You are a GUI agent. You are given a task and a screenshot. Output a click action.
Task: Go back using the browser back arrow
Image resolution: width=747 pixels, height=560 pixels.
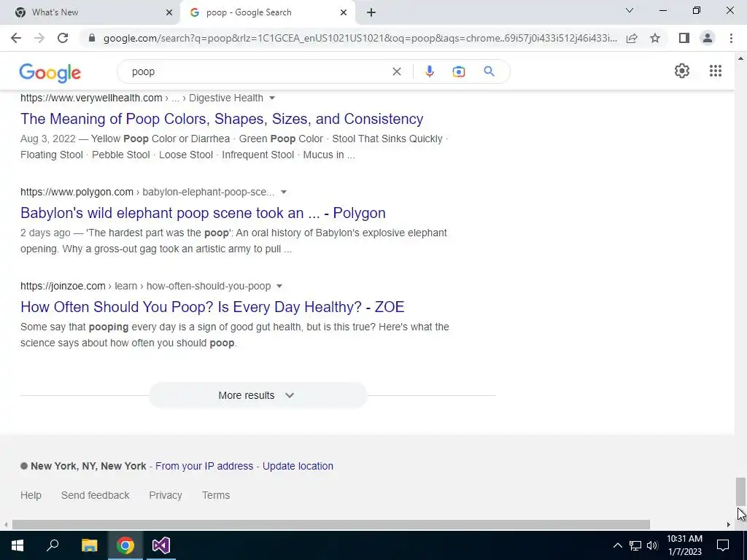pyautogui.click(x=16, y=38)
